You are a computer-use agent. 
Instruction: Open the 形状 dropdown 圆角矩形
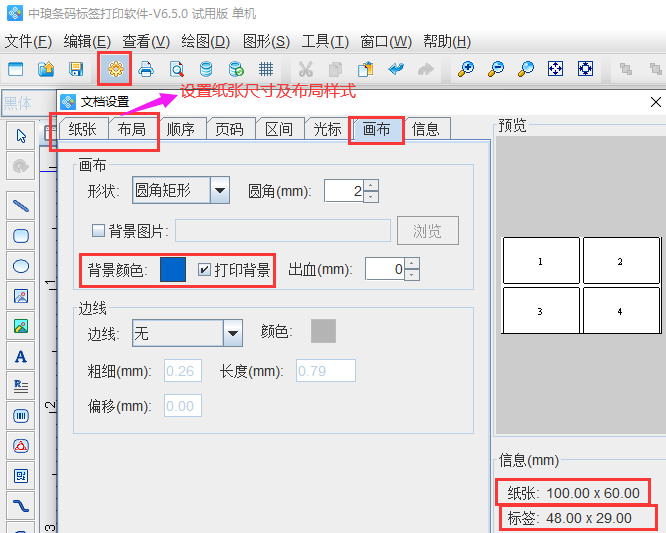click(181, 190)
